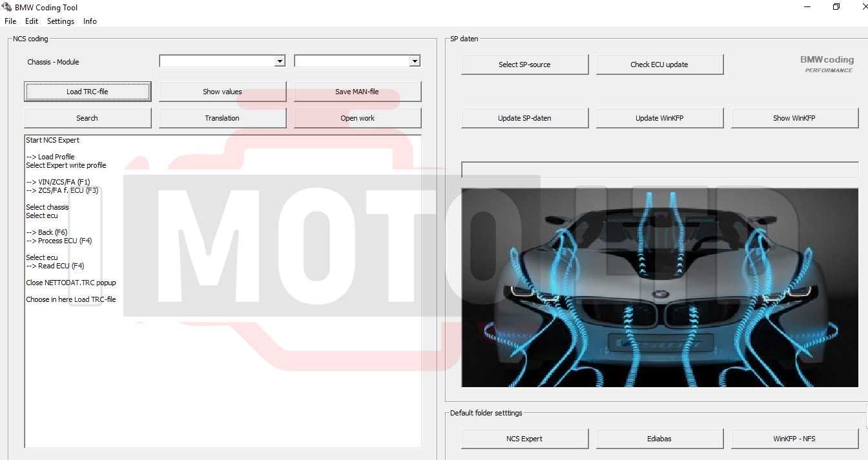
Task: Click the 'Choose in here Load TRC-file' line
Action: [71, 299]
